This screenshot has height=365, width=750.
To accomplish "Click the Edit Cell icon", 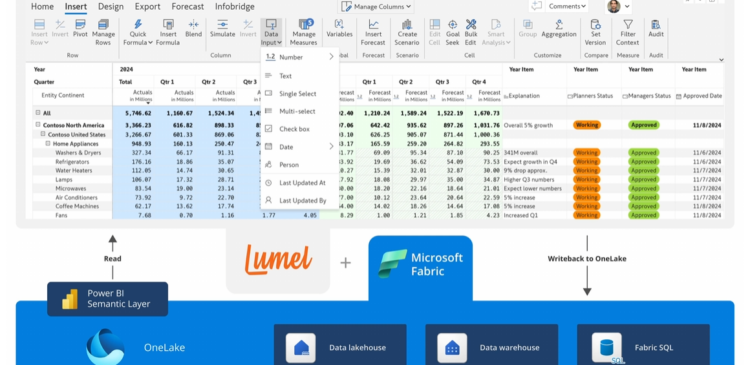I will 435,24.
